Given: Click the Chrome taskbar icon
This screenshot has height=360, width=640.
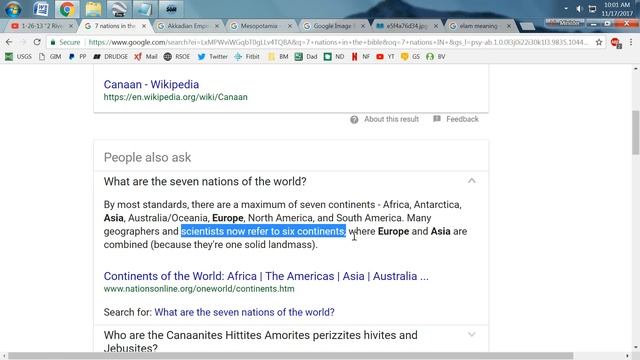Looking at the screenshot, I should [x=67, y=9].
